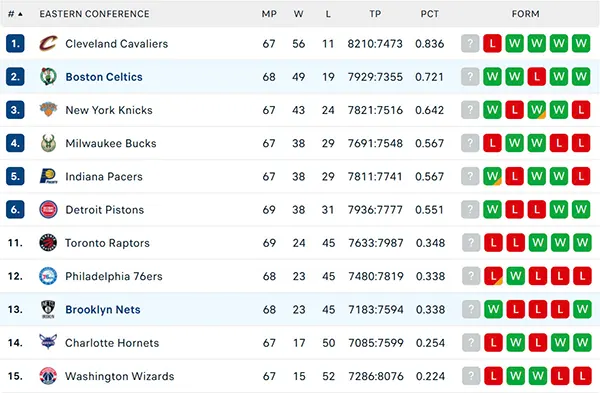
Task: Click the Boston Celtics shamrock logo
Action: tap(48, 77)
